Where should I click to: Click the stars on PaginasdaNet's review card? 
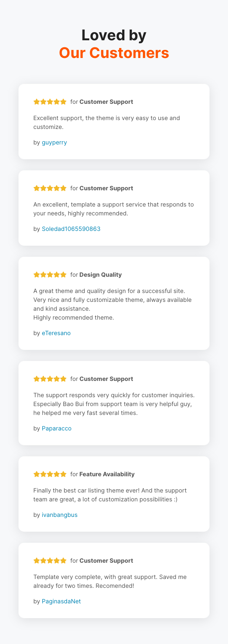[x=50, y=560]
